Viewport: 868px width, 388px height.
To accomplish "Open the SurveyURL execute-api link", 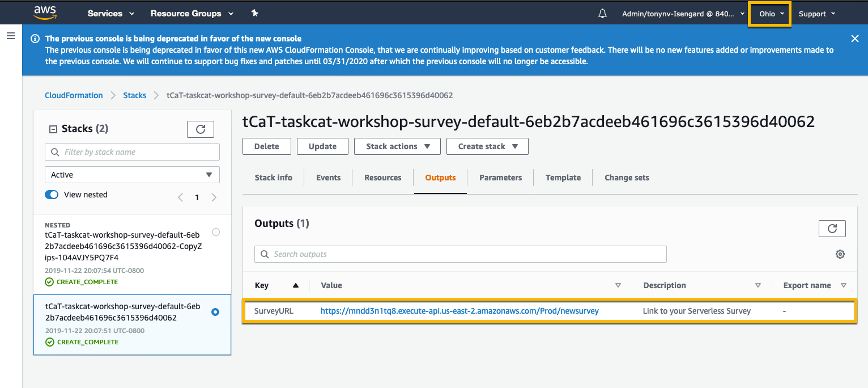I will tap(459, 311).
